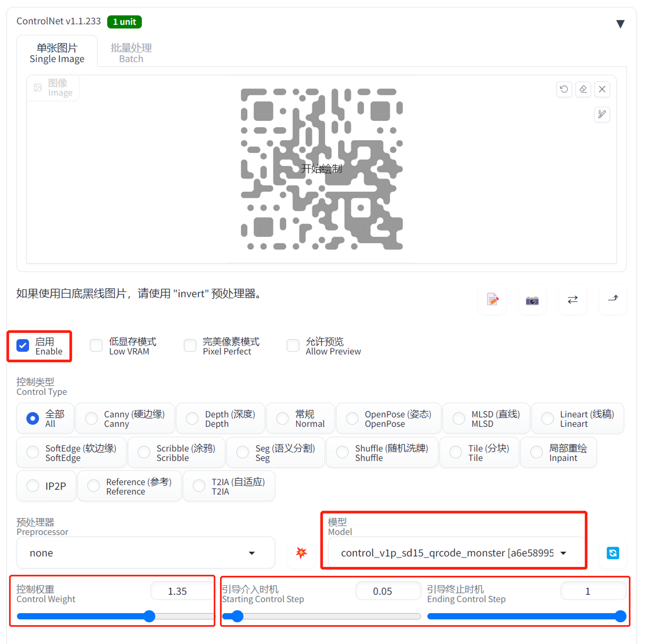Click the swap arrows mirror icon

point(572,300)
